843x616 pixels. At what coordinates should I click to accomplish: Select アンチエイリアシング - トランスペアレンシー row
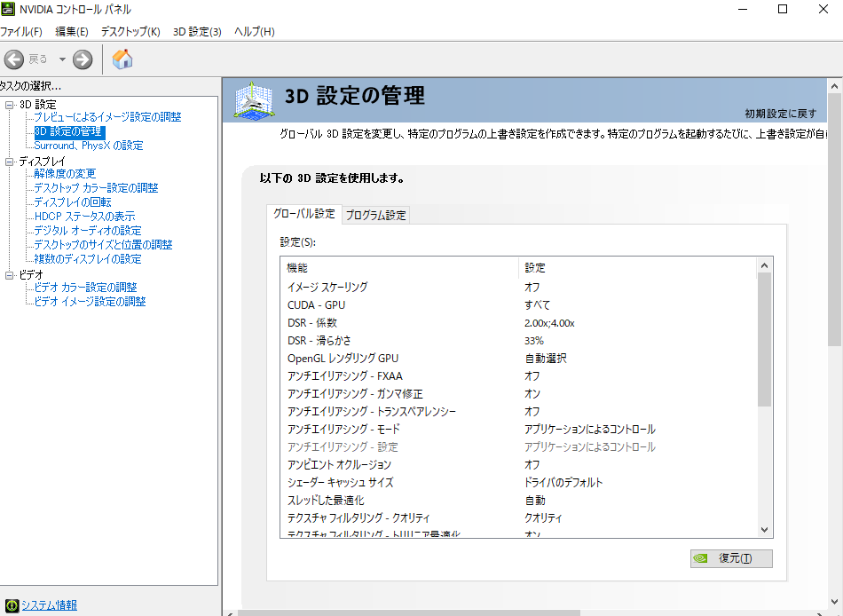(519, 412)
